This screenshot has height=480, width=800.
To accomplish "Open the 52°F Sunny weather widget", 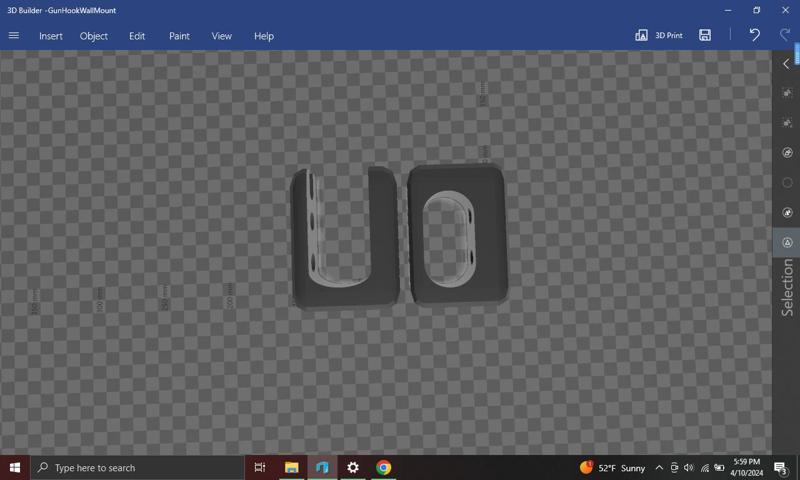I will coord(612,468).
